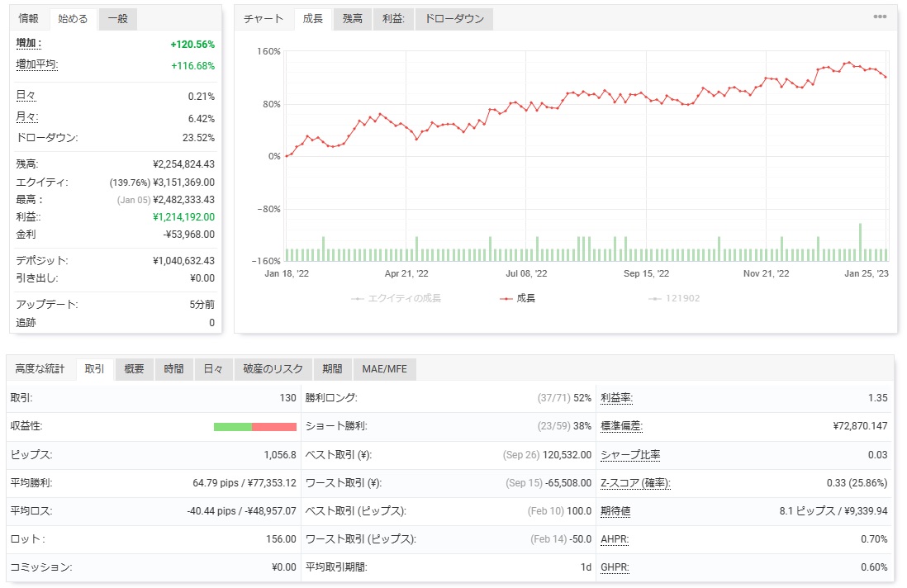Click the ¥1,214,192.00 profit value
907x588 pixels.
[184, 217]
